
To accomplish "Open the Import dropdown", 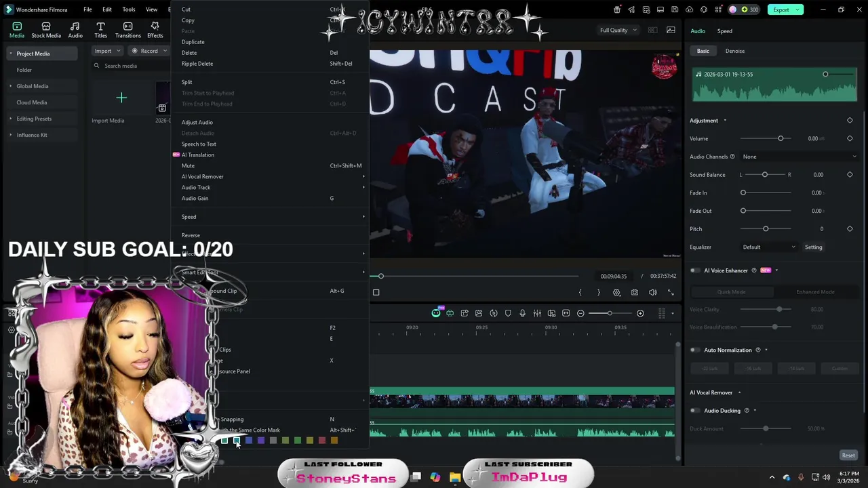I will click(x=107, y=51).
